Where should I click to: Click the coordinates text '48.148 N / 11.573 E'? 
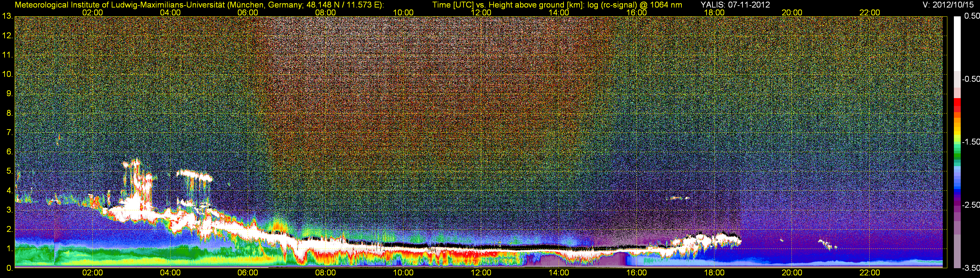pos(342,5)
